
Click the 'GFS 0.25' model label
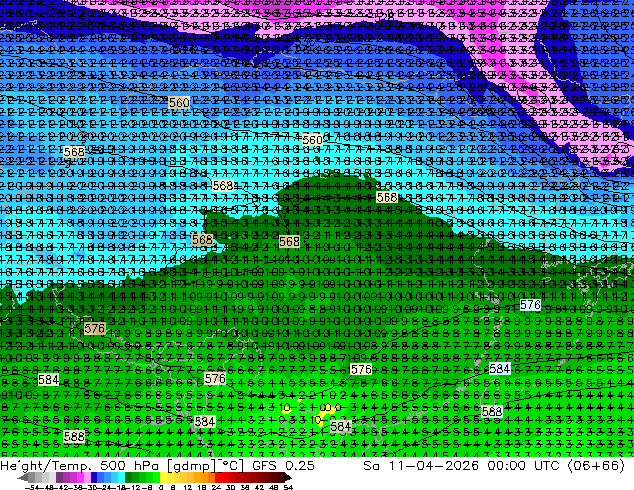coord(283,466)
